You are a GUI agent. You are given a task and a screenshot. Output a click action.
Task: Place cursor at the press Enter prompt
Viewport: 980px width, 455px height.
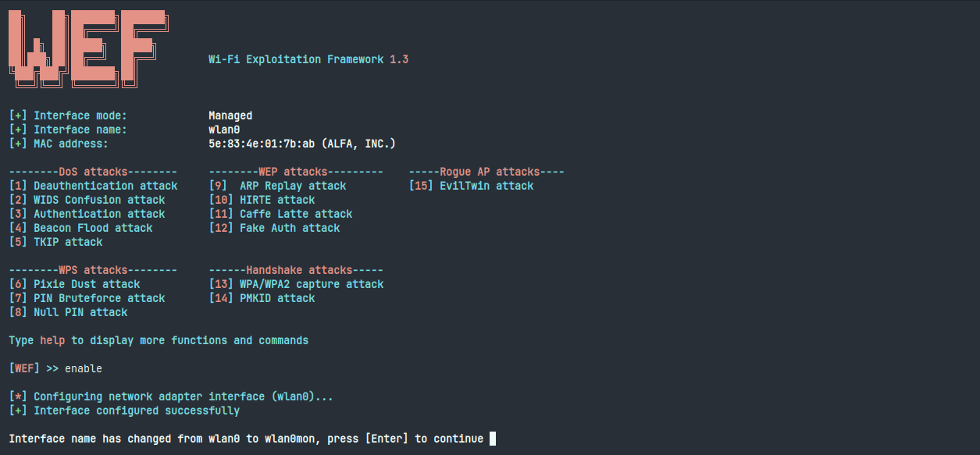(493, 439)
